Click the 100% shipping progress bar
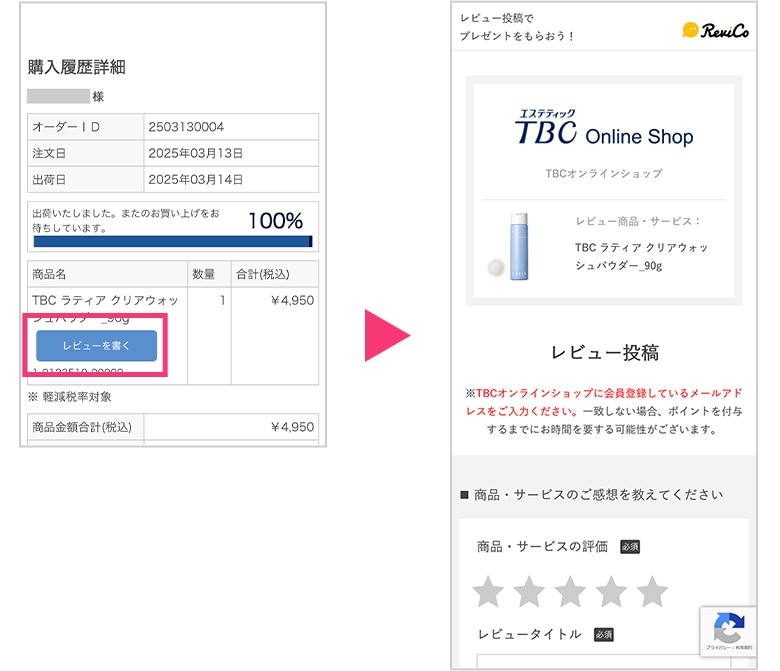This screenshot has height=671, width=780. [173, 242]
